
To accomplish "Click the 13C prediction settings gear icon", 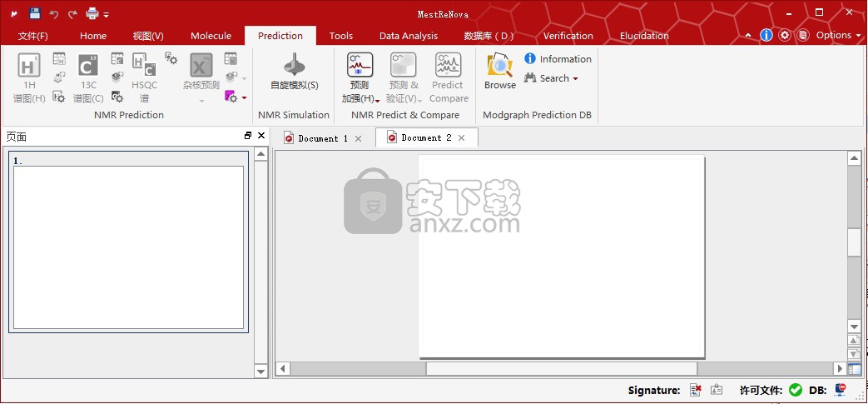I will point(117,97).
